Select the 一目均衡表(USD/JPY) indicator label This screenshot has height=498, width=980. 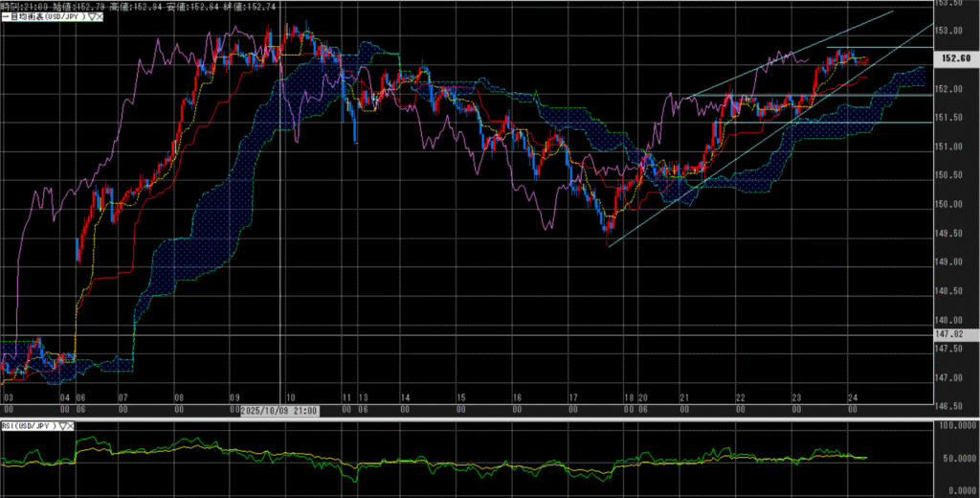[45, 16]
